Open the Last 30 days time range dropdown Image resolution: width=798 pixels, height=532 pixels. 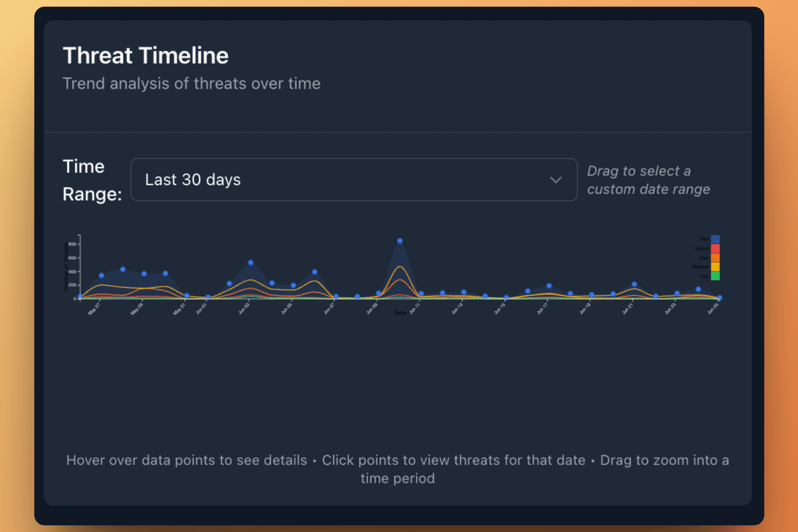point(353,180)
